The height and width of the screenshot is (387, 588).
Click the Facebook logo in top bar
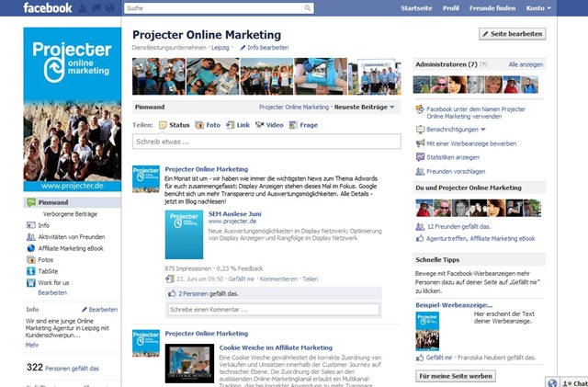click(x=47, y=7)
